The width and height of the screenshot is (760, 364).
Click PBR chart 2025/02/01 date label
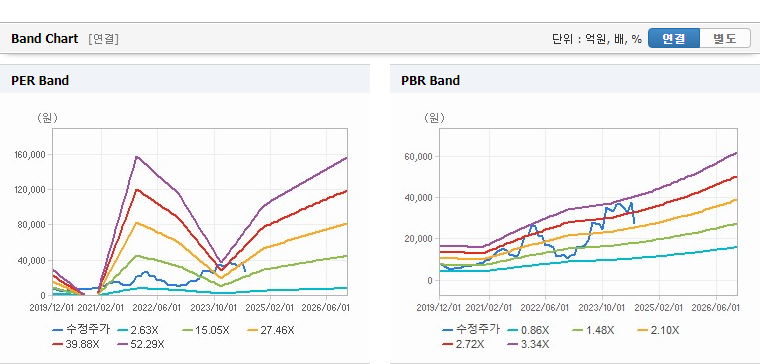point(659,308)
